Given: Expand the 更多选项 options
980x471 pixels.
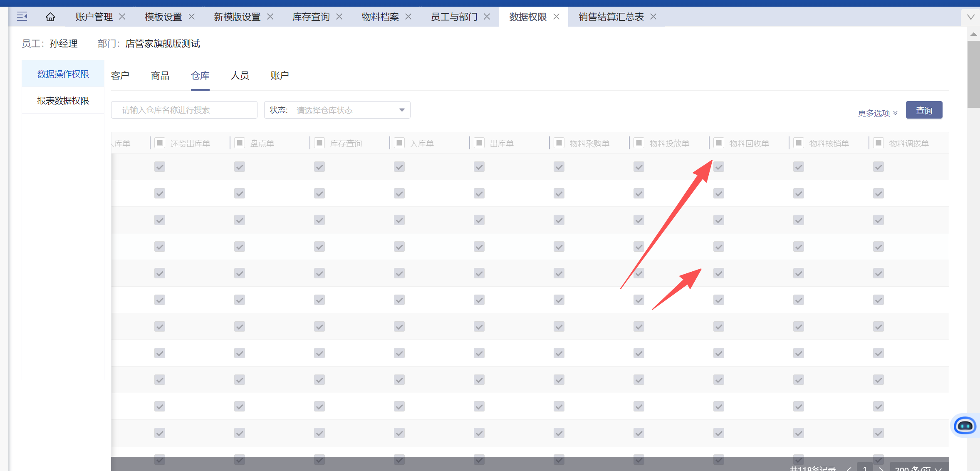Looking at the screenshot, I should [x=877, y=113].
